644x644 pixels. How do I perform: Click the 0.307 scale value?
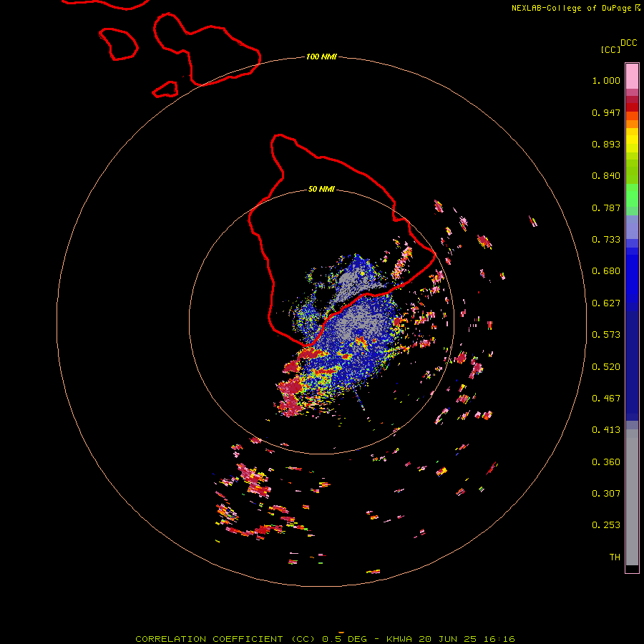click(x=606, y=494)
